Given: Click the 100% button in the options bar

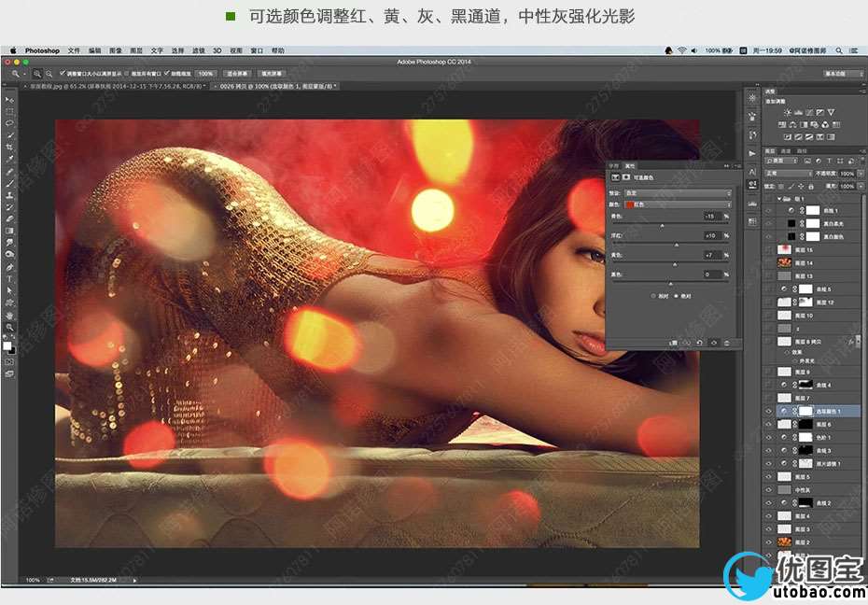Looking at the screenshot, I should point(206,74).
